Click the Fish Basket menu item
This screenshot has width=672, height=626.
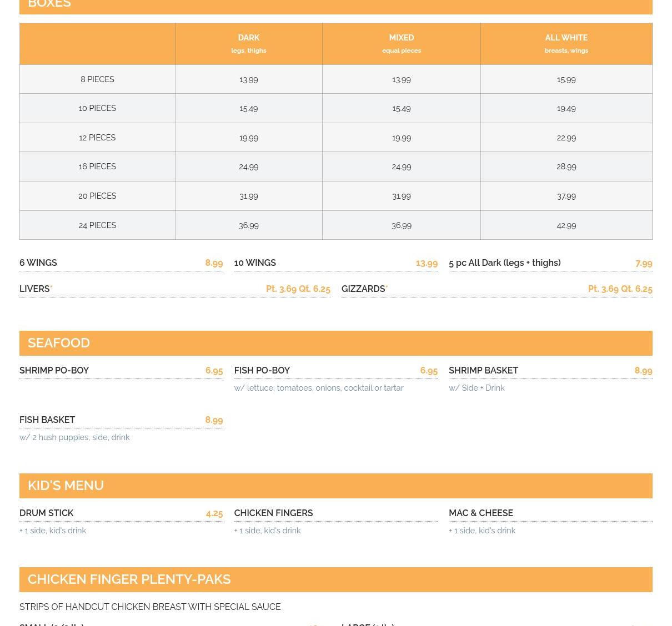point(47,420)
